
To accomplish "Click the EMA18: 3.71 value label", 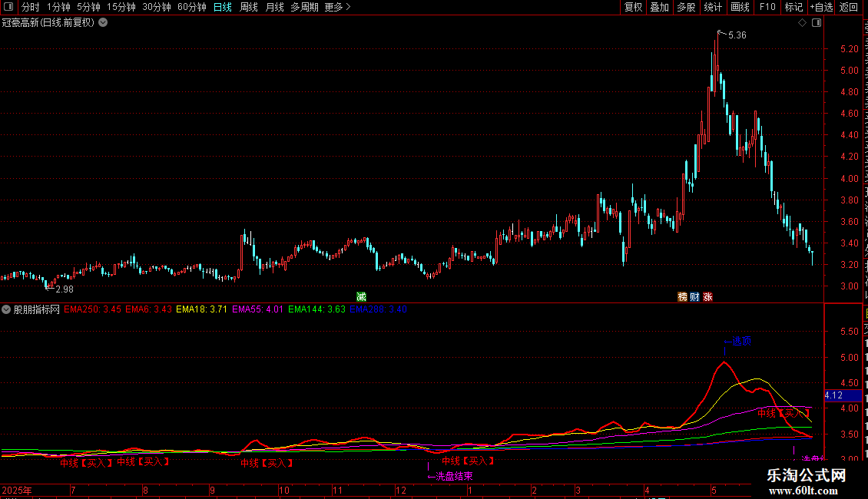I will click(201, 309).
